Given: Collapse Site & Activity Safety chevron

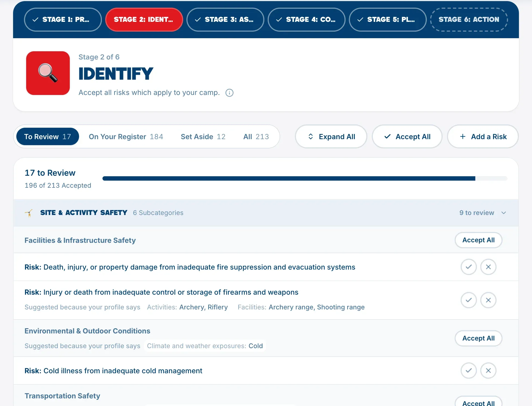Looking at the screenshot, I should tap(504, 213).
